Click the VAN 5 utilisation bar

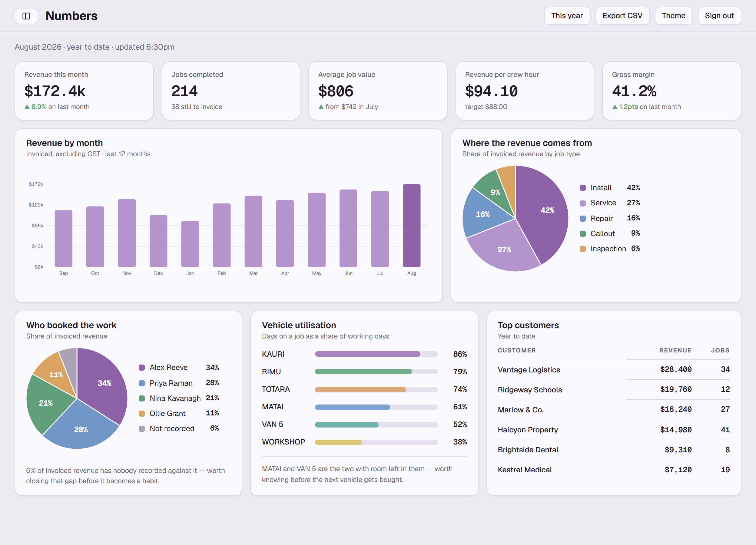[376, 425]
